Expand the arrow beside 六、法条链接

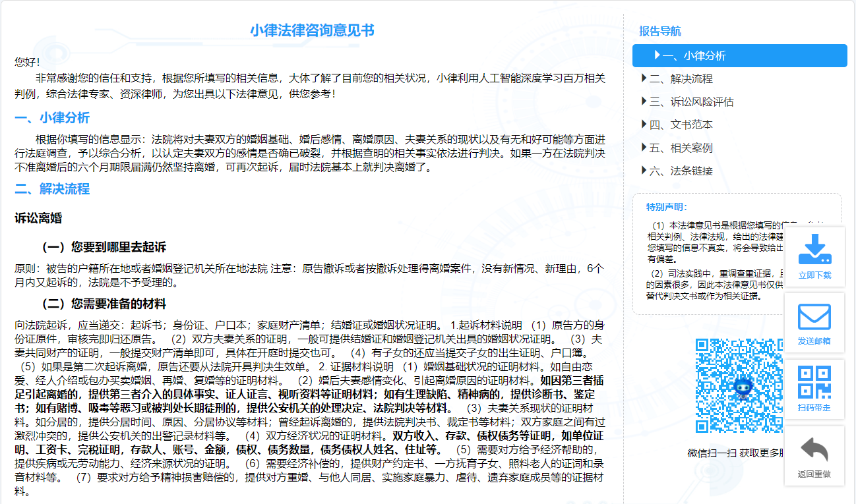coord(644,171)
